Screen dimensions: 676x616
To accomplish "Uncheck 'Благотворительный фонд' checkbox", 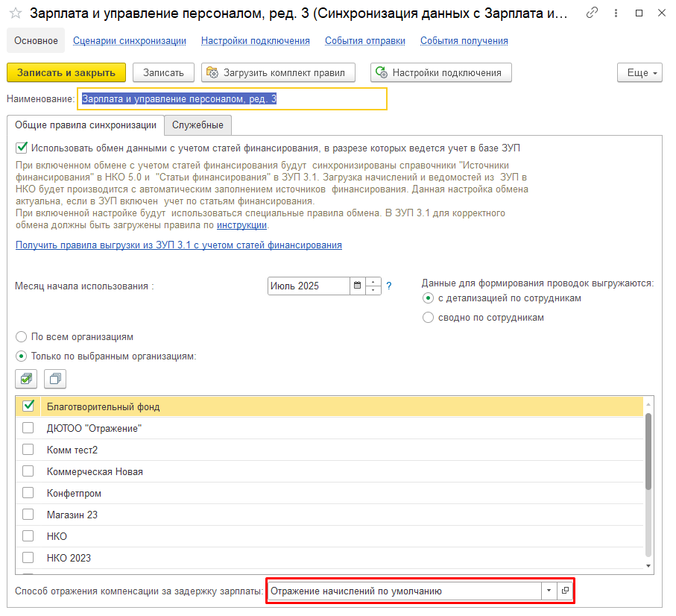I will pos(28,406).
